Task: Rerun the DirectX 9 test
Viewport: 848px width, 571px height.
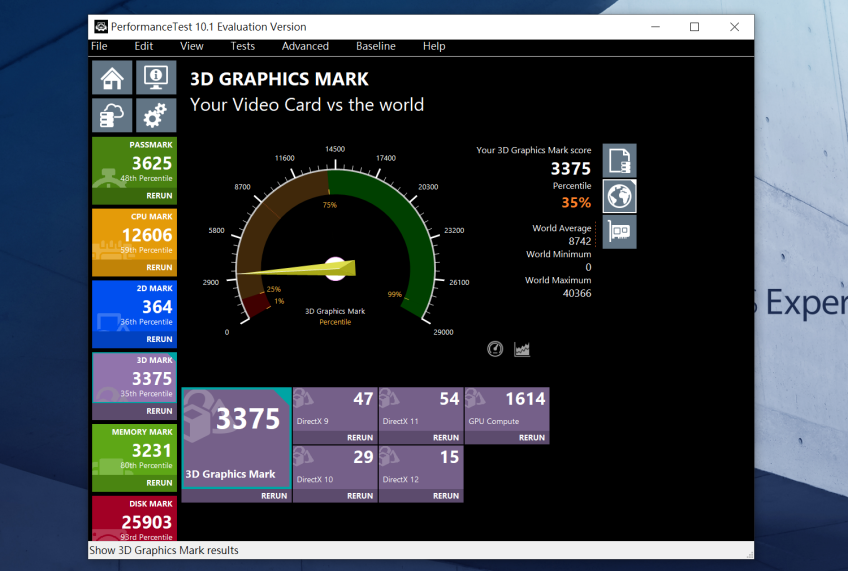Action: 360,437
